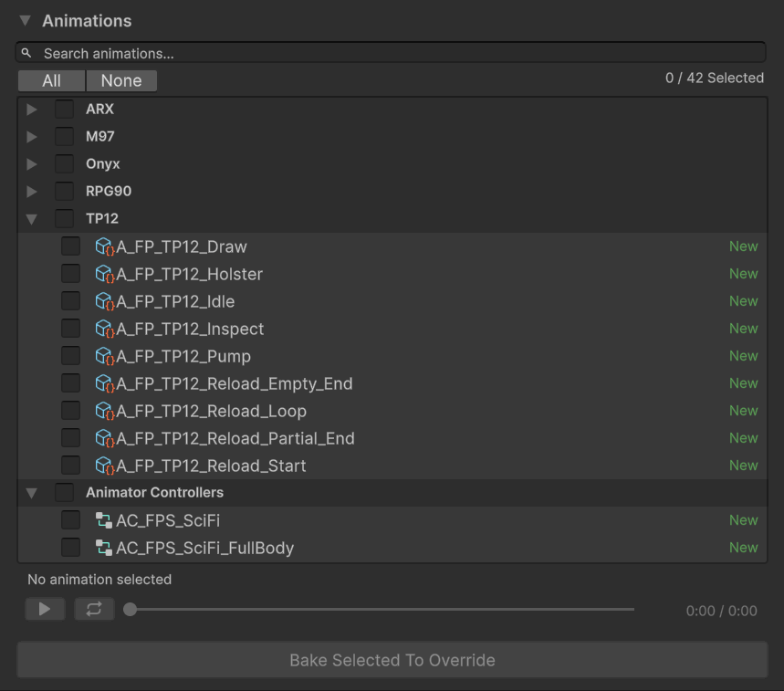Screen dimensions: 784x691
Task: Tick the A_FP_TP12_Idle checkbox
Action: 70,301
